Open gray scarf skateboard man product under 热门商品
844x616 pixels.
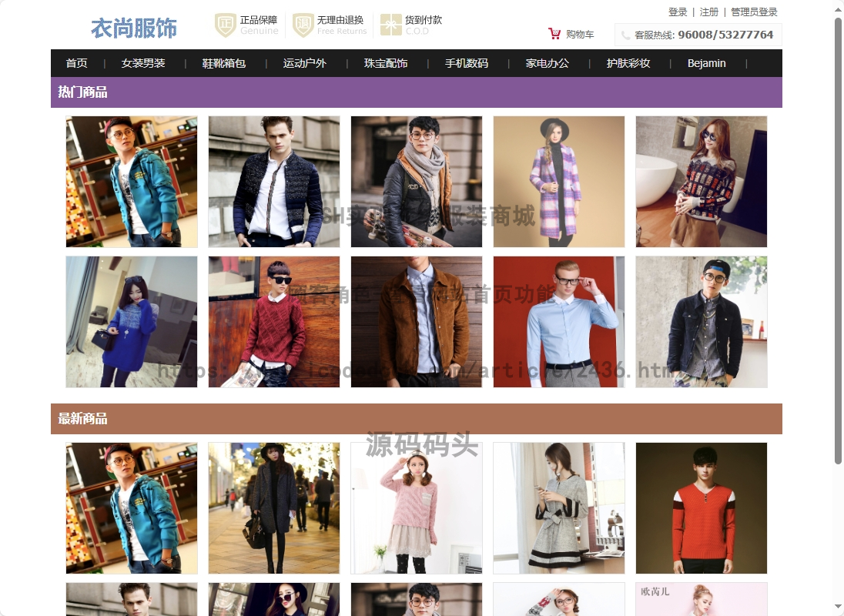[417, 182]
